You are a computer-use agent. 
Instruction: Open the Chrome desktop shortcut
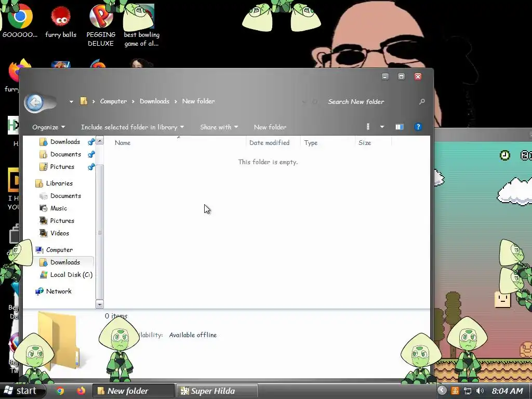20,21
